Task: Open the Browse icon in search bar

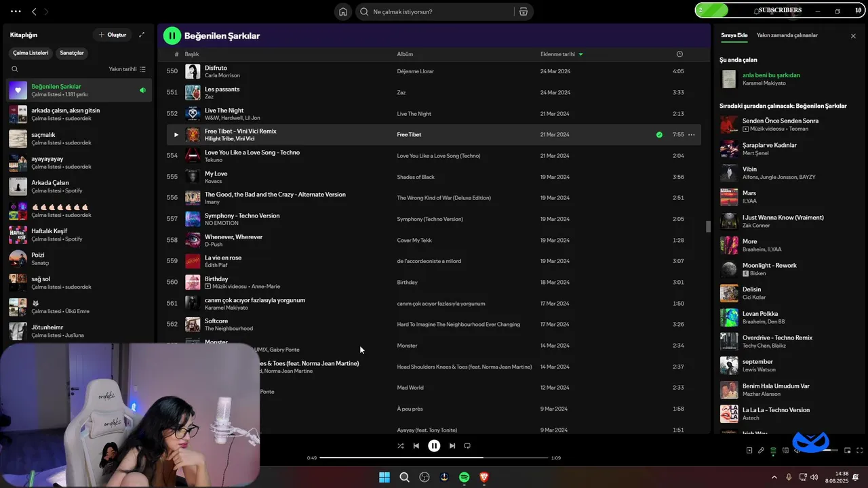Action: 524,12
